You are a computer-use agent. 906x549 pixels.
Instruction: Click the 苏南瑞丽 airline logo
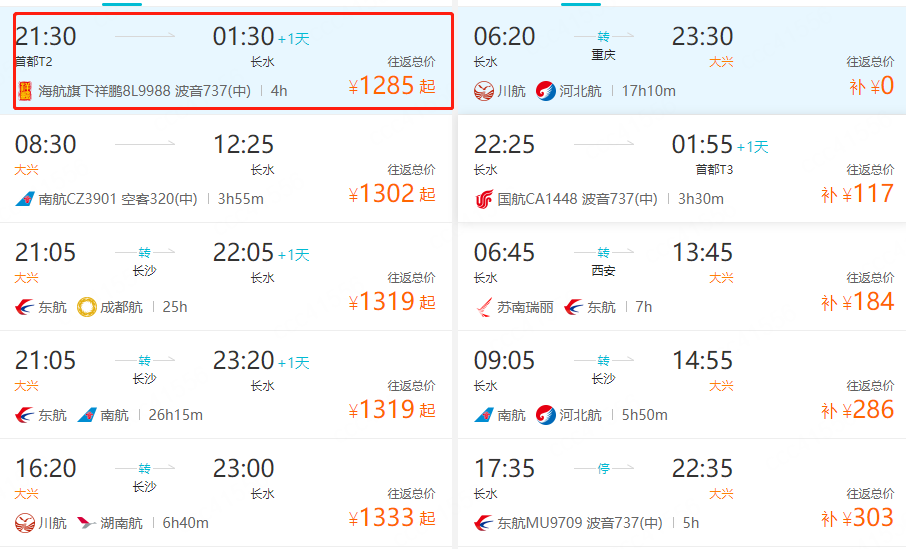(484, 307)
